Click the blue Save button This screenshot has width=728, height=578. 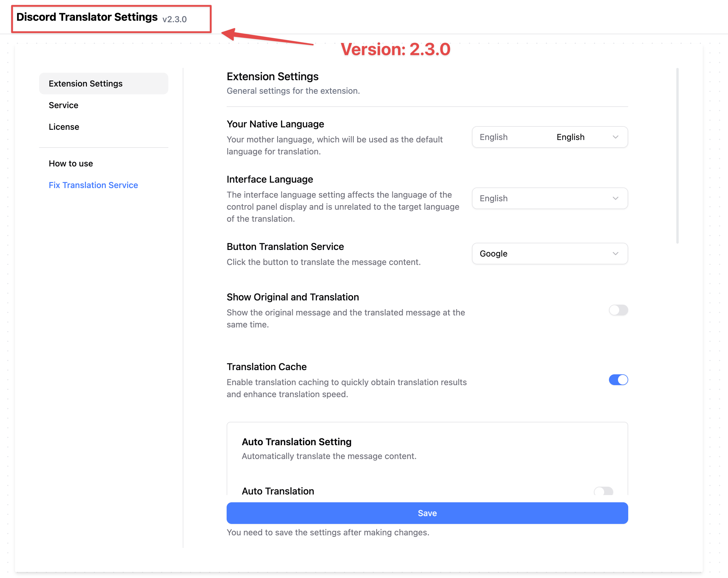point(427,513)
